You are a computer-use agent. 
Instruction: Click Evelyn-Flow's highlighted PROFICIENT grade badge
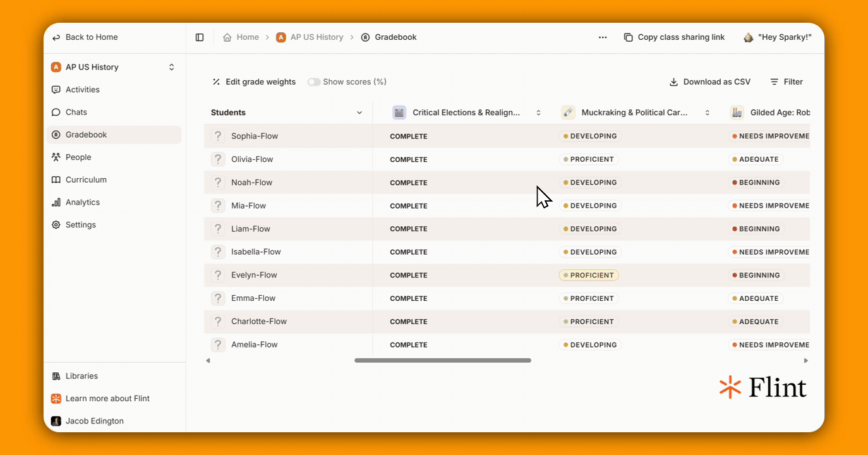click(x=589, y=275)
